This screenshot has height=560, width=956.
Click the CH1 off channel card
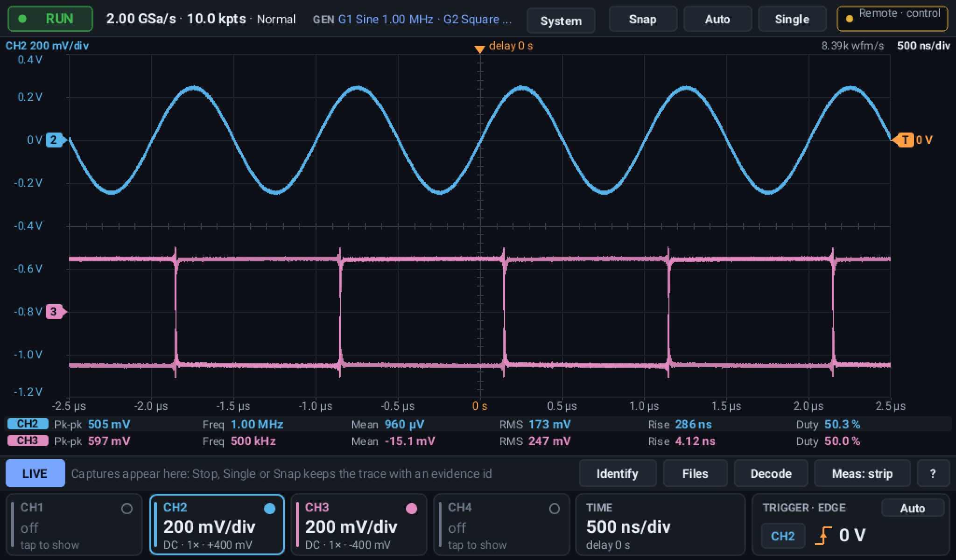(x=74, y=525)
